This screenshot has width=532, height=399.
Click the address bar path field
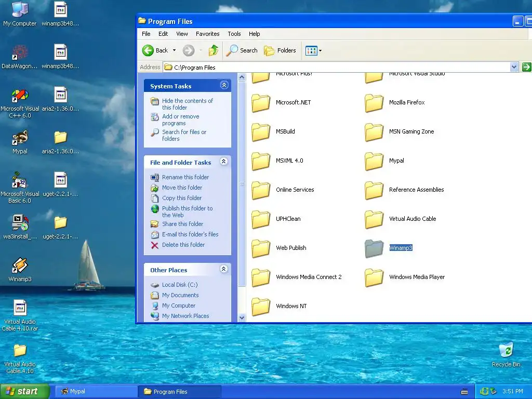(337, 67)
